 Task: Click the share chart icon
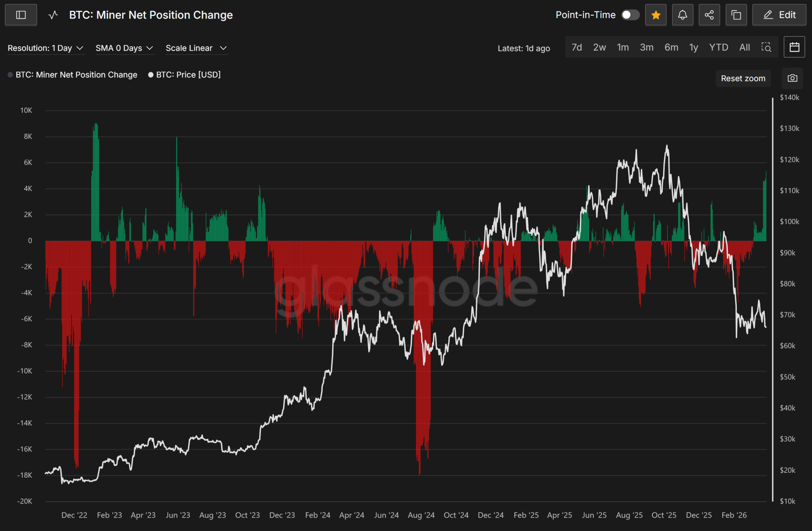(709, 15)
